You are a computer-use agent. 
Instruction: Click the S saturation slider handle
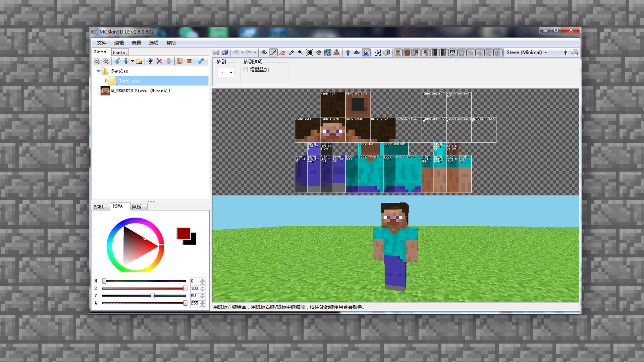click(185, 289)
